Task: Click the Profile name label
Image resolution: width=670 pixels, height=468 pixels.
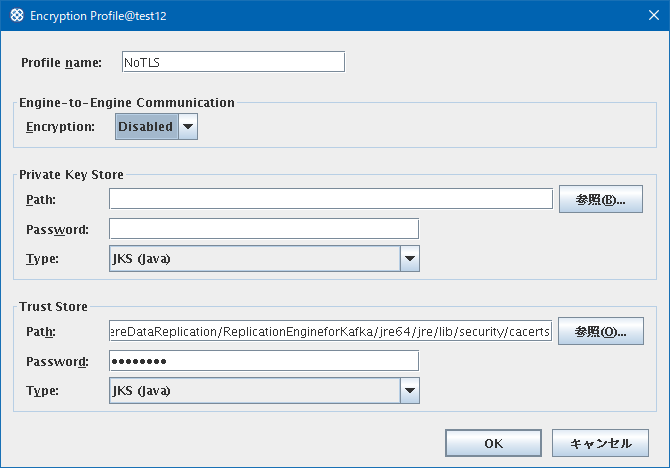Action: coord(62,63)
